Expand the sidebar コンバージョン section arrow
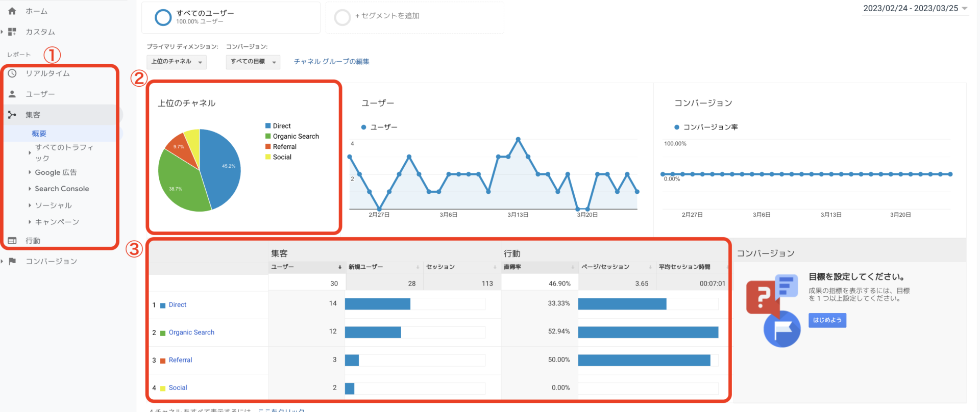The image size is (980, 412). pyautogui.click(x=3, y=261)
